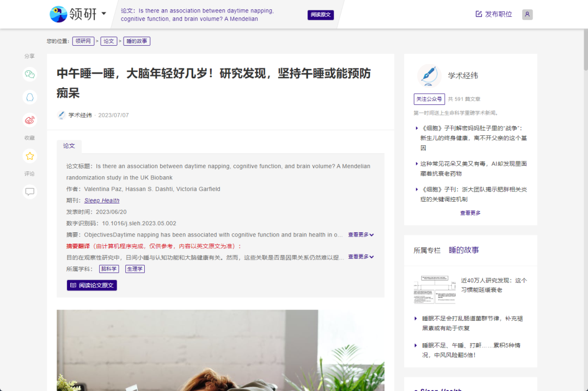The width and height of the screenshot is (588, 391).
Task: Expand the English abstract with 查看更多
Action: tap(361, 235)
